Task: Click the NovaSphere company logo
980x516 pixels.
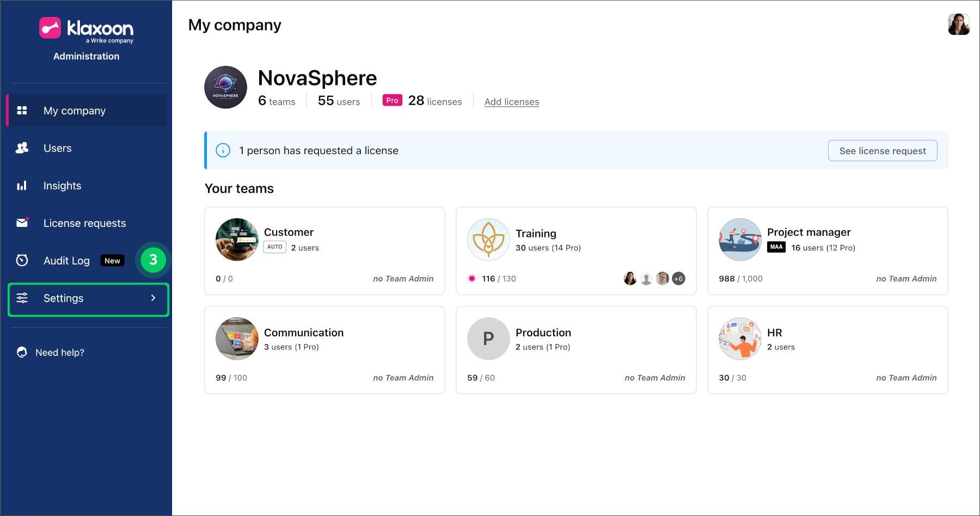Action: tap(225, 87)
